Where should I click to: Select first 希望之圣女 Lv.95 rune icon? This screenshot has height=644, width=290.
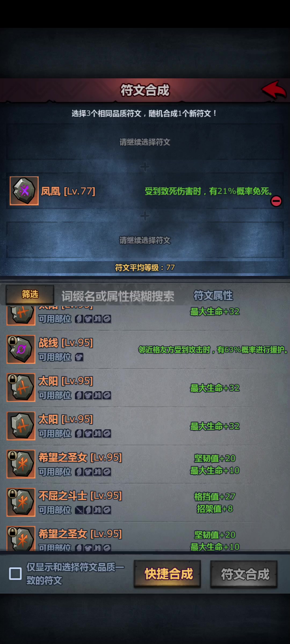click(x=21, y=464)
